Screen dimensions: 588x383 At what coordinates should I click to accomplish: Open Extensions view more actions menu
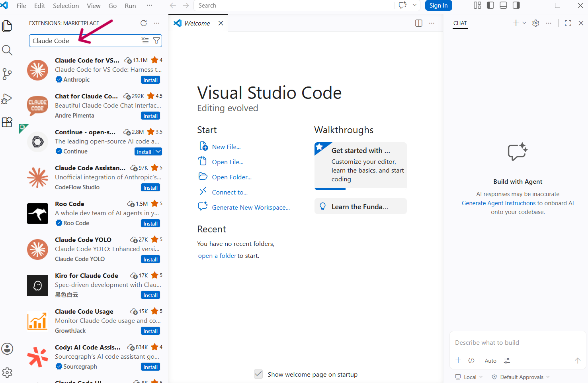156,23
